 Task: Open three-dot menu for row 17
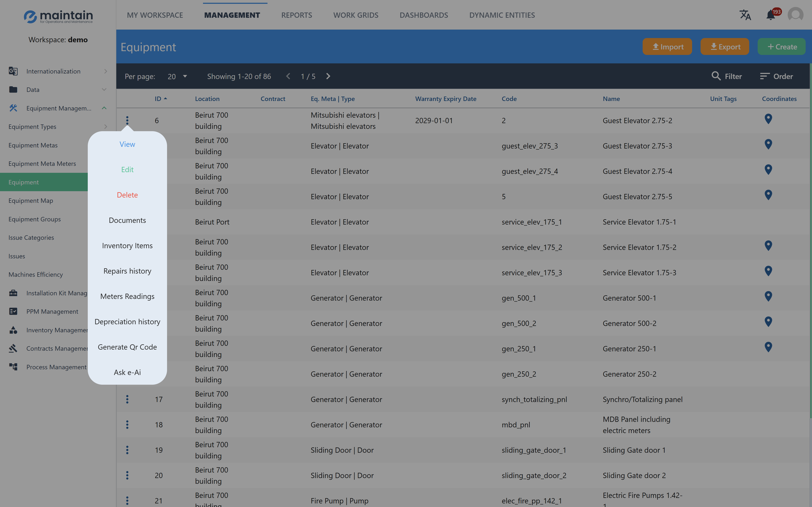tap(127, 399)
